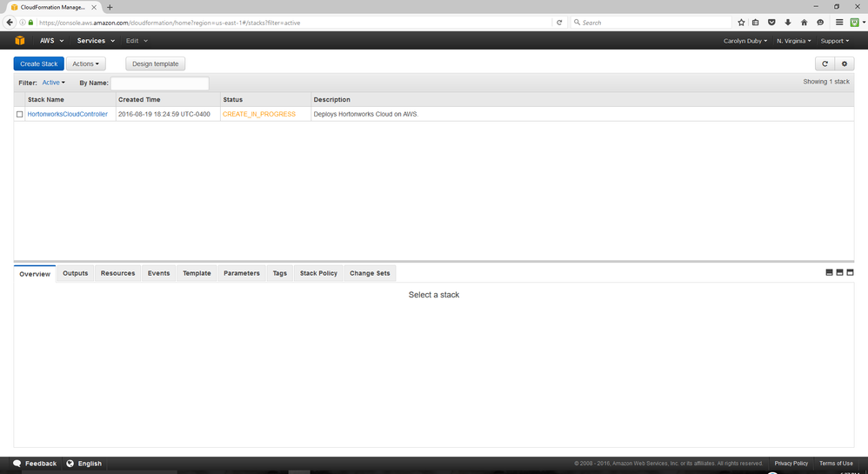Open the Terms of Use link
Image resolution: width=868 pixels, height=474 pixels.
(836, 464)
